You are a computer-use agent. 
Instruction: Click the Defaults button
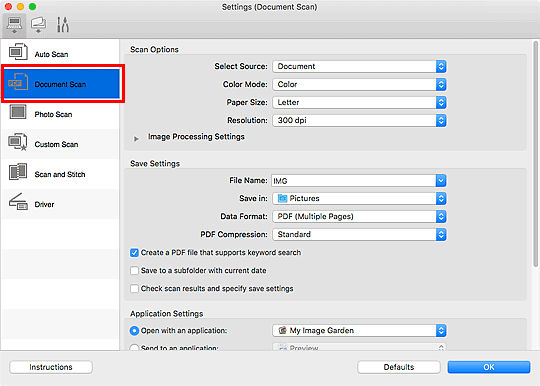pyautogui.click(x=399, y=367)
